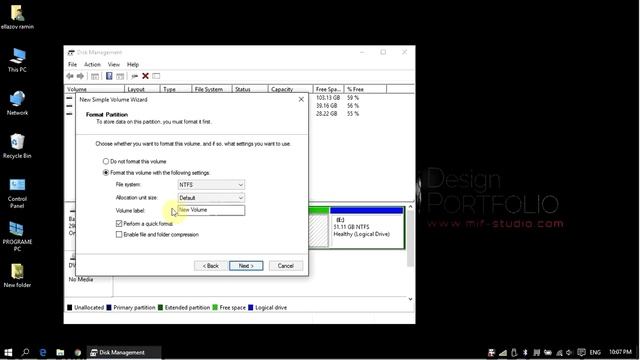Click the Forward arrow toolbar icon

click(x=80, y=76)
